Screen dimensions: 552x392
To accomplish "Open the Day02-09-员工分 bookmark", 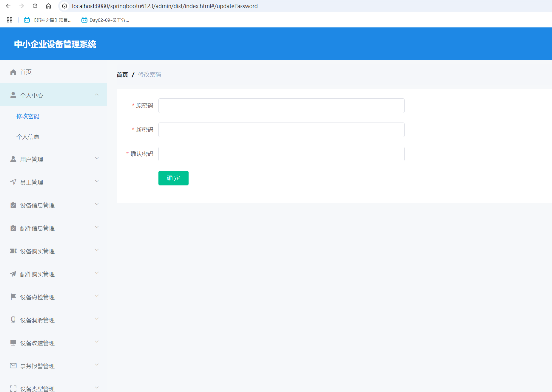I will pos(105,20).
